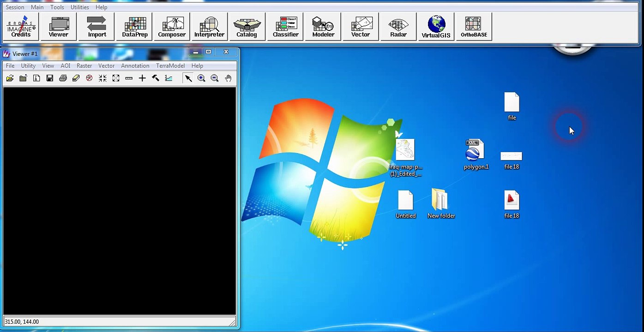Viewport: 644px width, 332px height.
Task: Click inside the black Viewer canvas
Action: 120,201
